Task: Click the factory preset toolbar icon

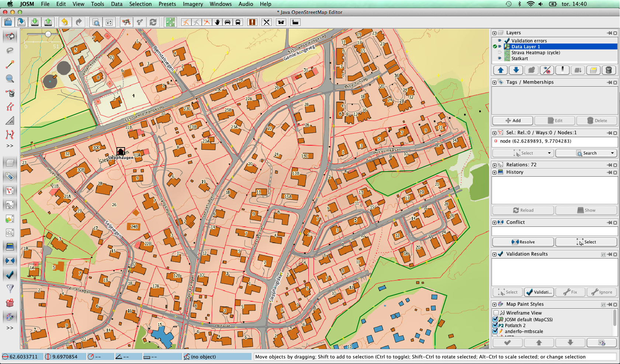Action: pos(295,22)
